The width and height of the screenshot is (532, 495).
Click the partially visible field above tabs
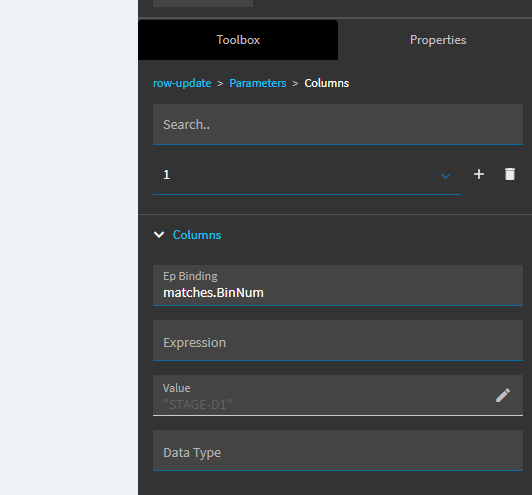click(x=203, y=3)
